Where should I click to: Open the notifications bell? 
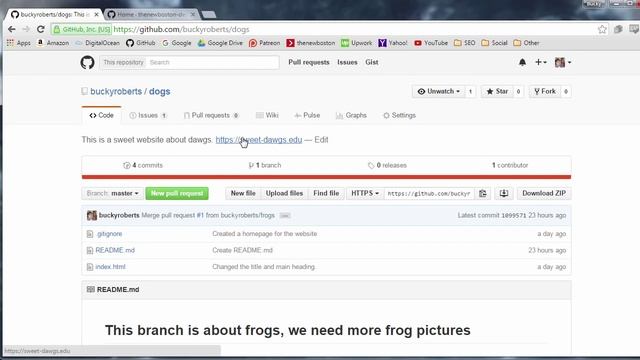522,62
